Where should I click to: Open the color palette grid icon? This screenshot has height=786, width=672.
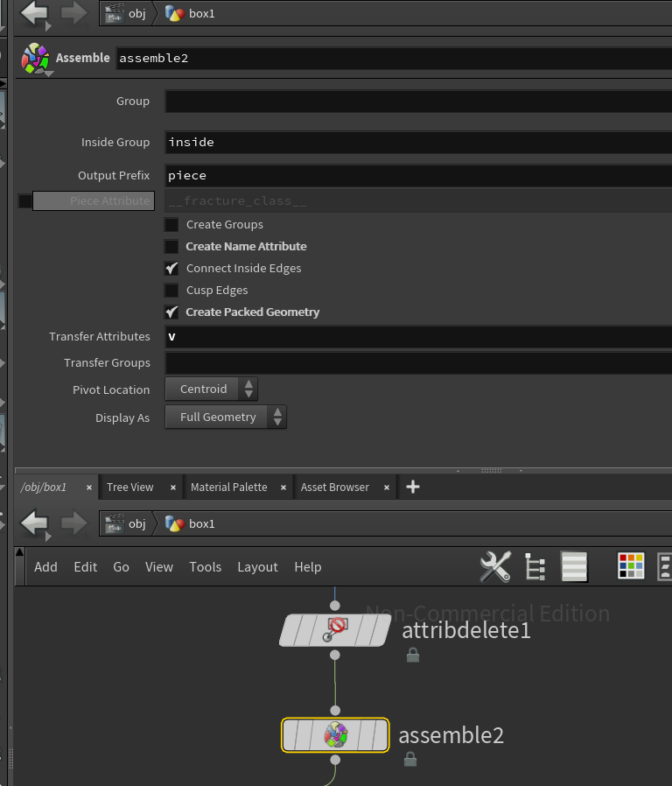[631, 566]
